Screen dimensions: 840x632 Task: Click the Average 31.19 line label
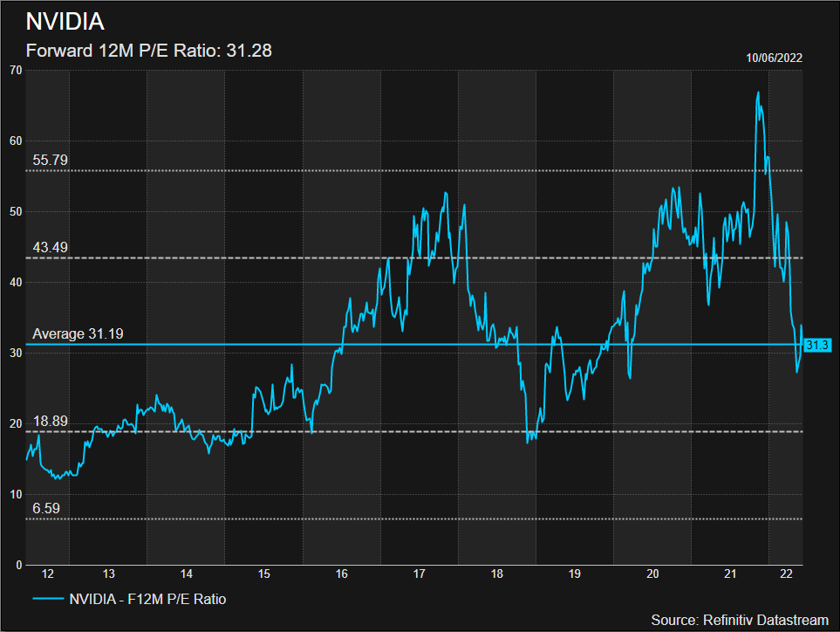point(78,334)
